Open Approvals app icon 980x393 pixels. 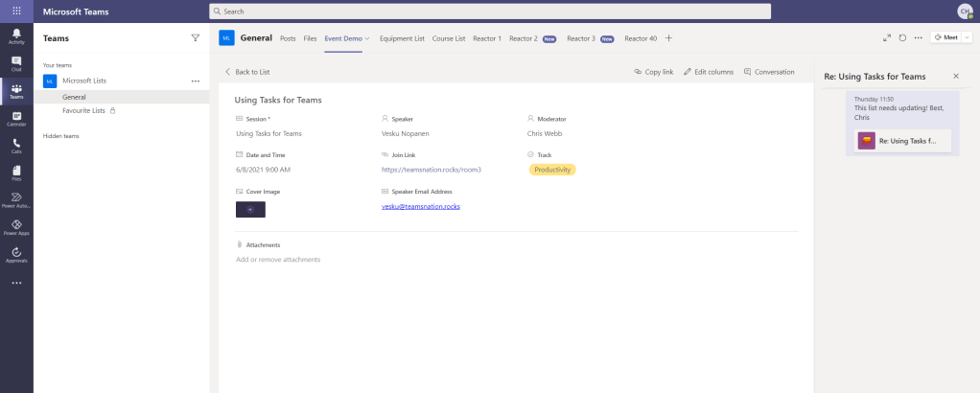[x=16, y=254]
